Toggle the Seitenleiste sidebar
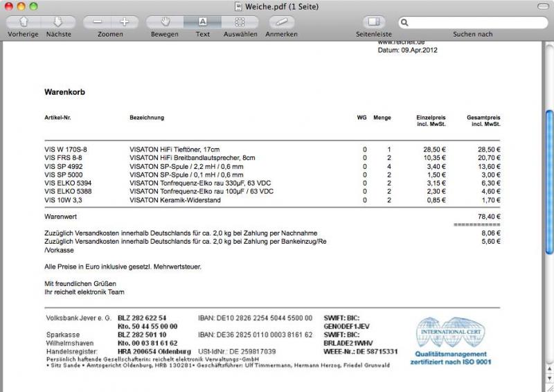The image size is (554, 392). tap(374, 22)
